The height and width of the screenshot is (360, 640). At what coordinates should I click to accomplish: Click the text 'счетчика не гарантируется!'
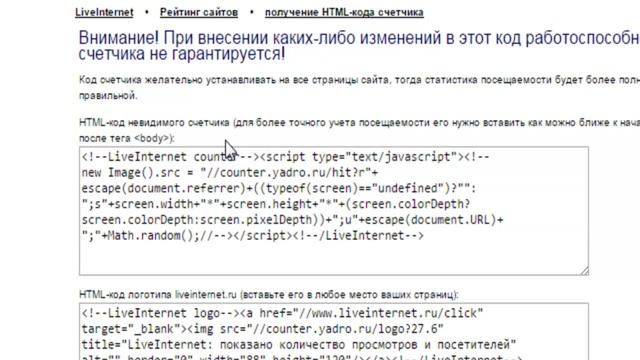click(x=182, y=54)
